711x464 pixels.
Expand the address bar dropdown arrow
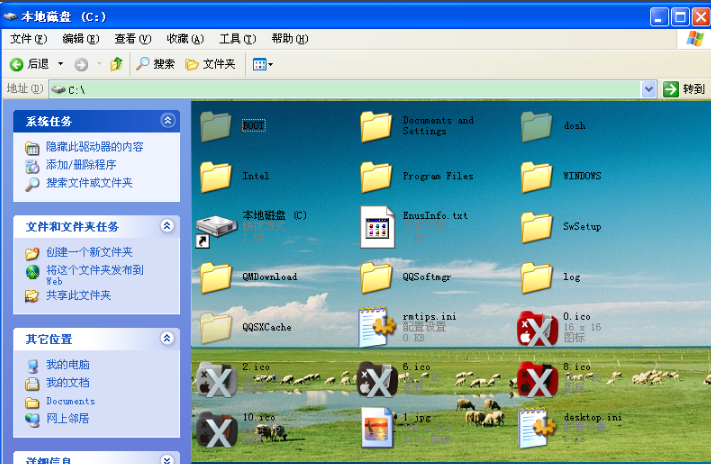[x=649, y=89]
